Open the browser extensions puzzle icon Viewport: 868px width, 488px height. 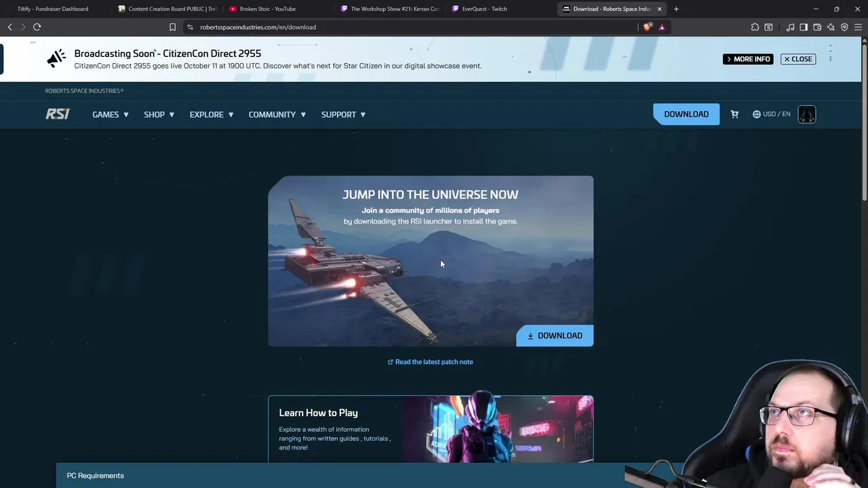pyautogui.click(x=755, y=27)
